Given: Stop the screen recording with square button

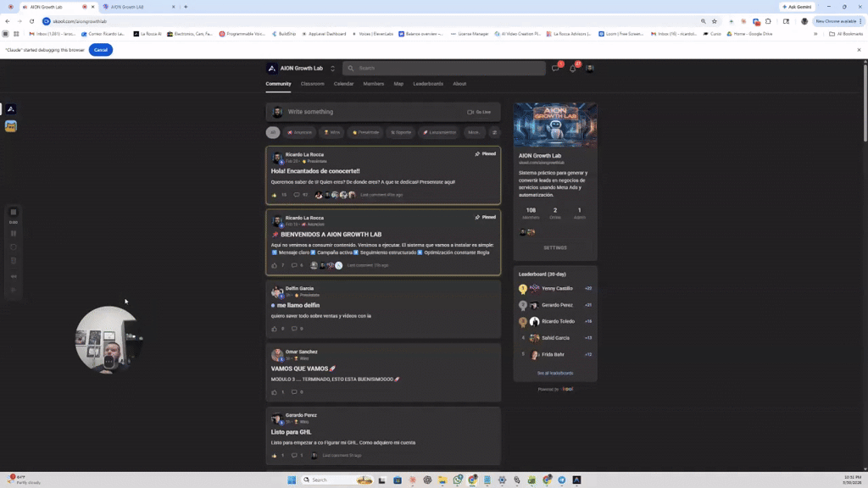Looking at the screenshot, I should 14,212.
